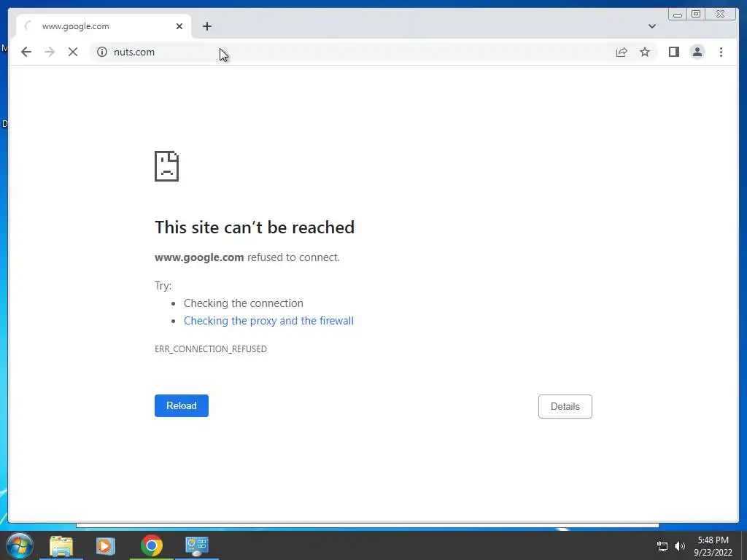Open a new tab with plus button
Viewport: 747px width, 560px height.
pos(206,26)
